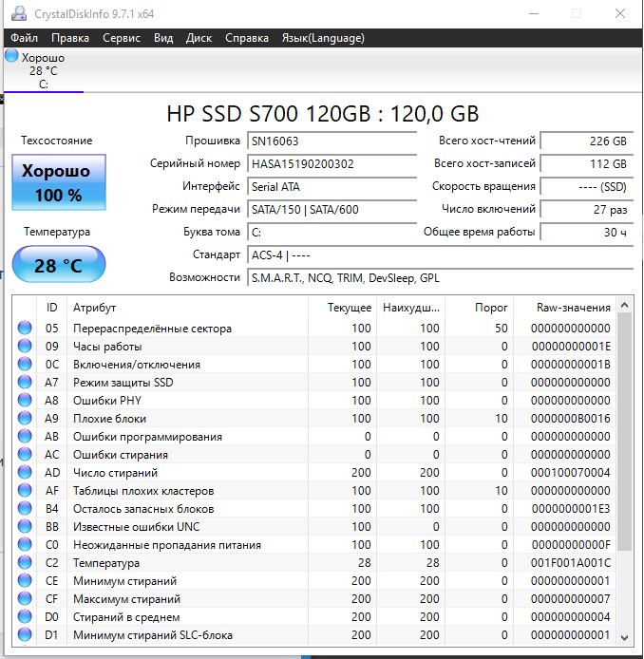
Task: Click the Порог column header
Action: [x=480, y=308]
